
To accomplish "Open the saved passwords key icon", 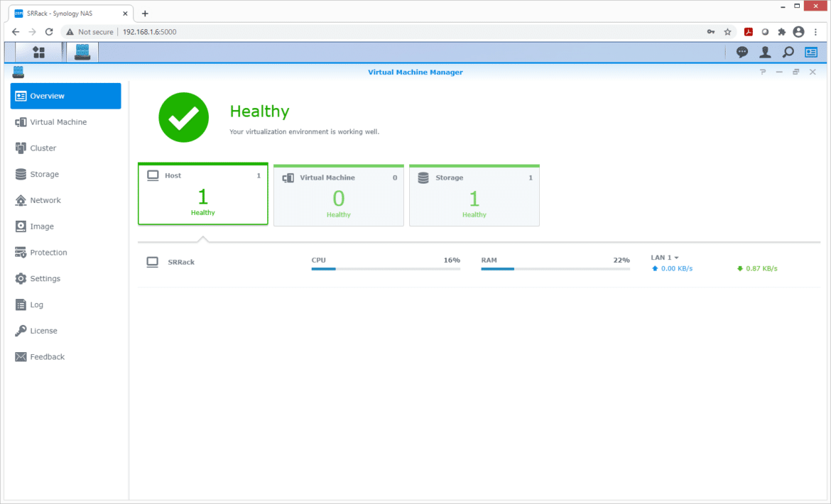I will click(x=711, y=32).
